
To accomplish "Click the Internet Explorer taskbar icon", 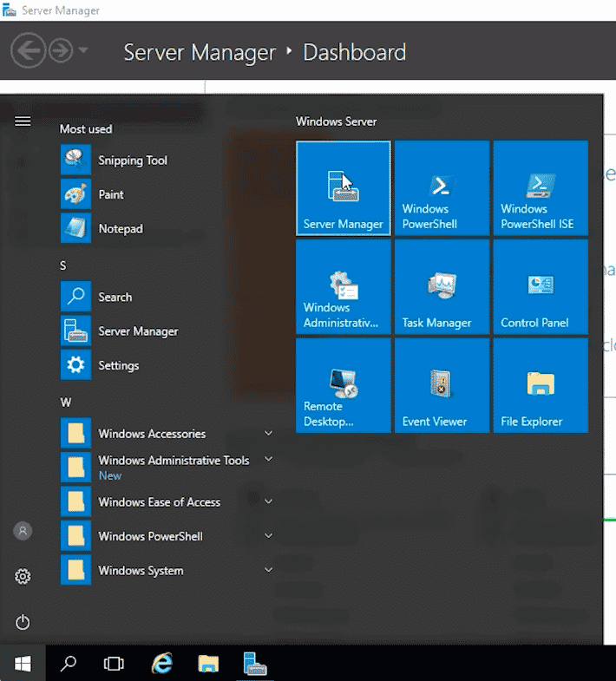I will pos(161,664).
